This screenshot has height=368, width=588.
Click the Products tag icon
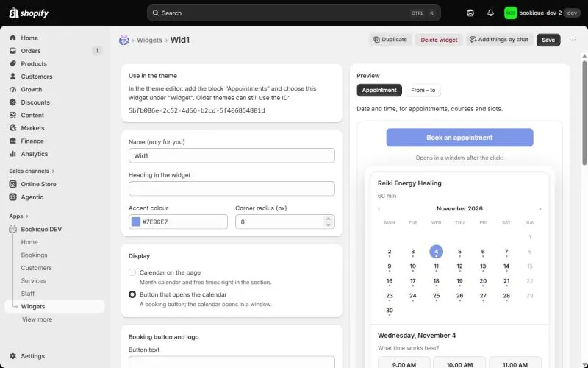13,63
